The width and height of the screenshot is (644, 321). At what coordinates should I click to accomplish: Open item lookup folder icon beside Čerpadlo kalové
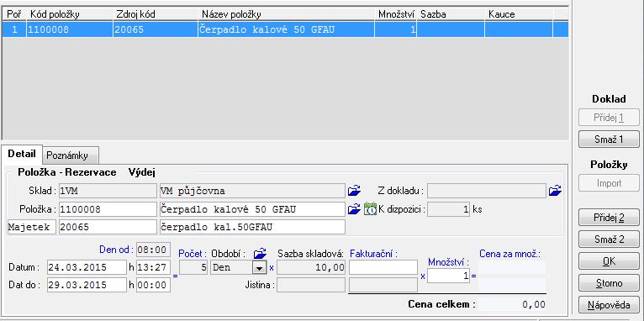354,209
